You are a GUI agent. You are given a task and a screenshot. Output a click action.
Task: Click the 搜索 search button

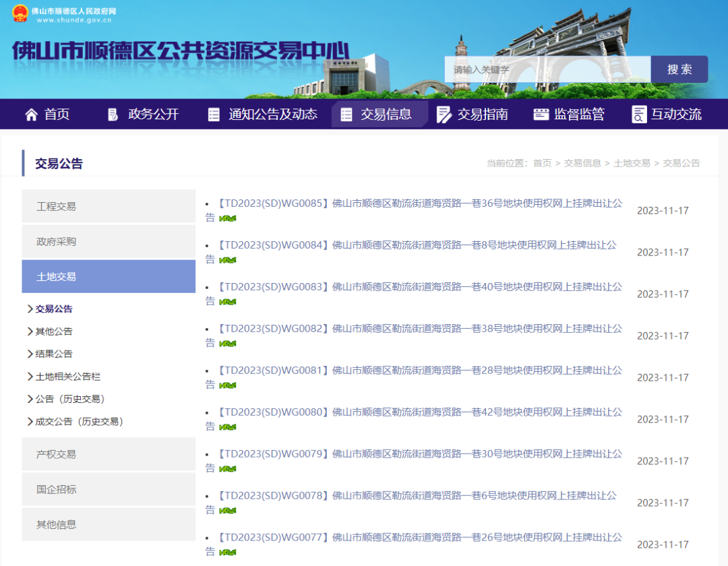[679, 69]
